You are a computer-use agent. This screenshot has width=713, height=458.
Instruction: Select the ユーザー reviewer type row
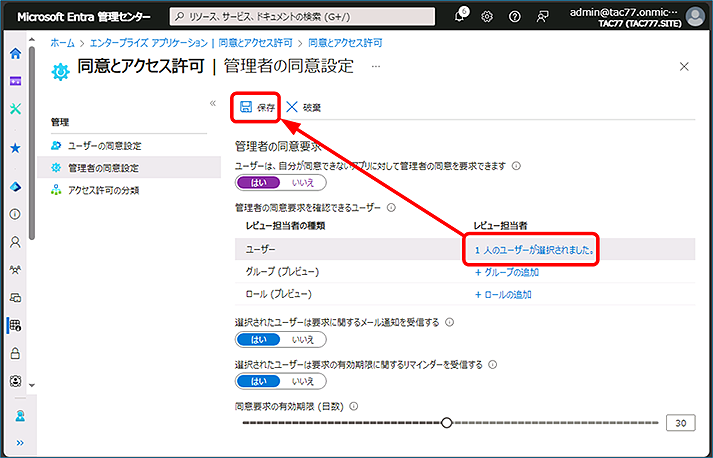[x=465, y=249]
